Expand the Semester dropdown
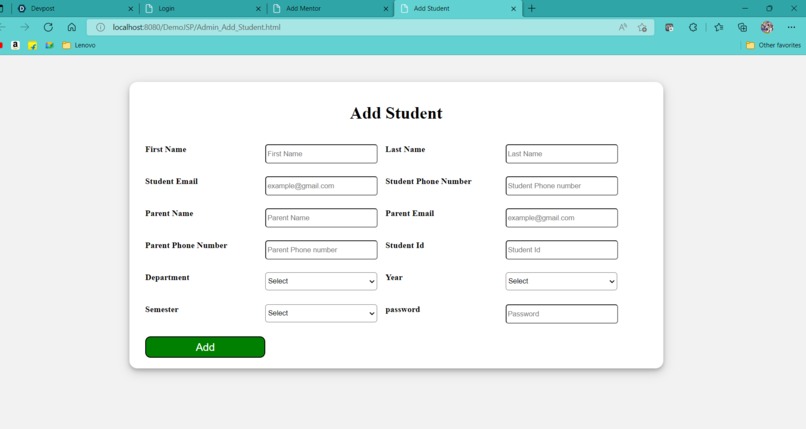The width and height of the screenshot is (806, 429). tap(321, 313)
